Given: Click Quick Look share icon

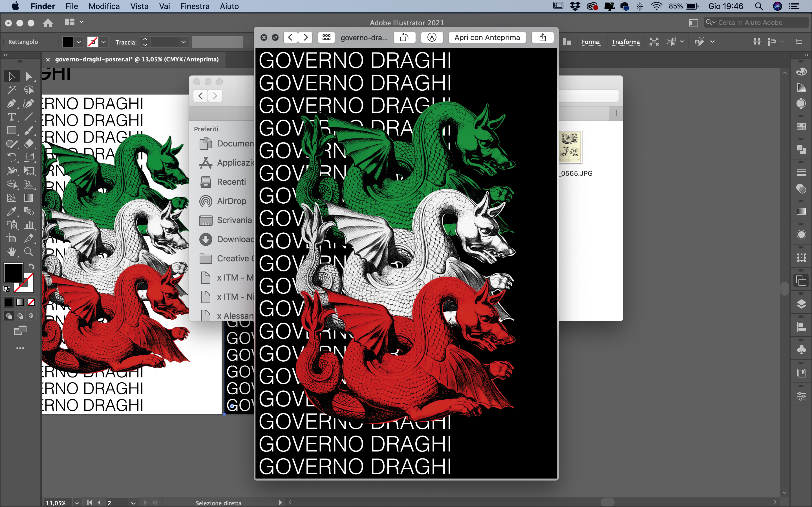Looking at the screenshot, I should pos(542,37).
